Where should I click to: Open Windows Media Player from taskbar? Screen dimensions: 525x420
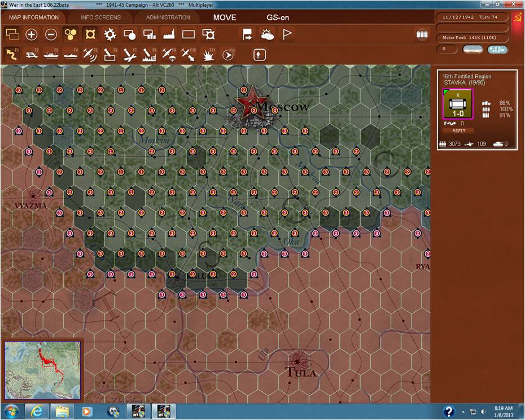(87, 412)
